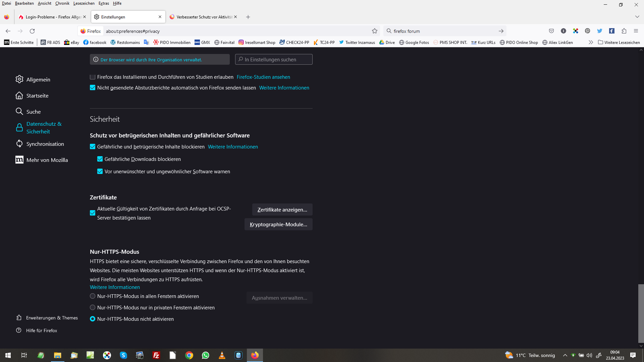This screenshot has height=362, width=644.
Task: Click Zertifikate anzeigen button
Action: pos(282,210)
